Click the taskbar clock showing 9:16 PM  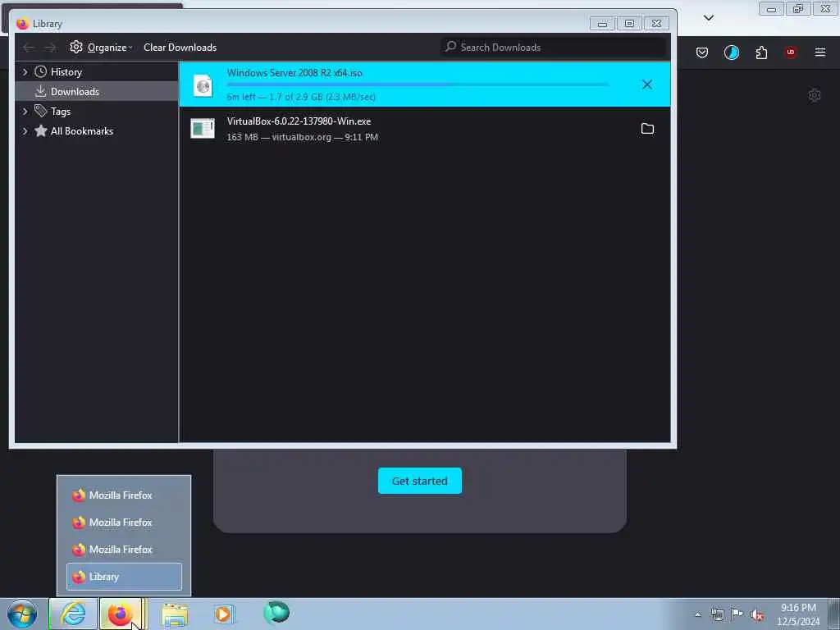(798, 614)
